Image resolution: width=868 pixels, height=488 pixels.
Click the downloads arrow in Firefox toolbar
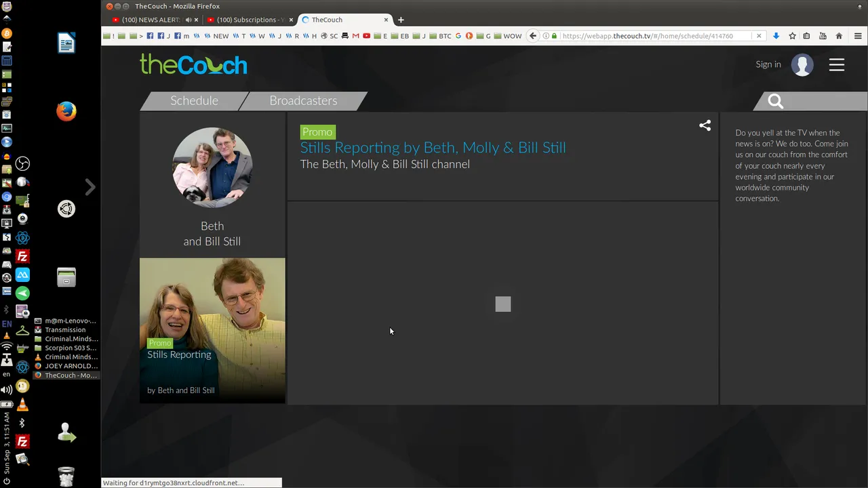(x=776, y=36)
